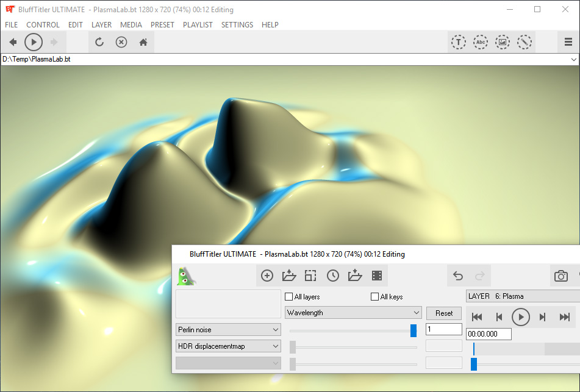The height and width of the screenshot is (392, 580).
Task: Click the second property slider handle
Action: pyautogui.click(x=293, y=347)
